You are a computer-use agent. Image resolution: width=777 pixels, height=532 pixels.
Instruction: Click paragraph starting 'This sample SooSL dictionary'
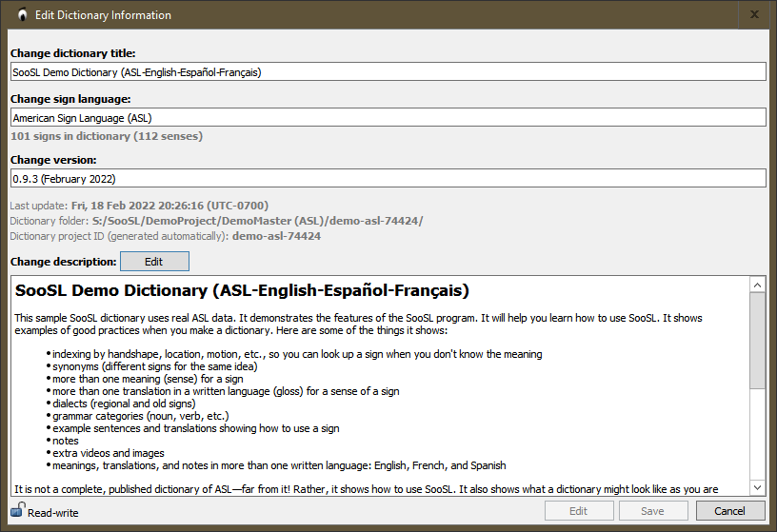[x=358, y=324]
